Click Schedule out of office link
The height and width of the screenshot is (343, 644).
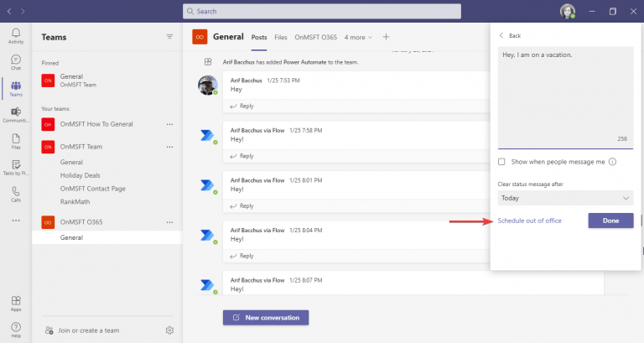pos(529,221)
